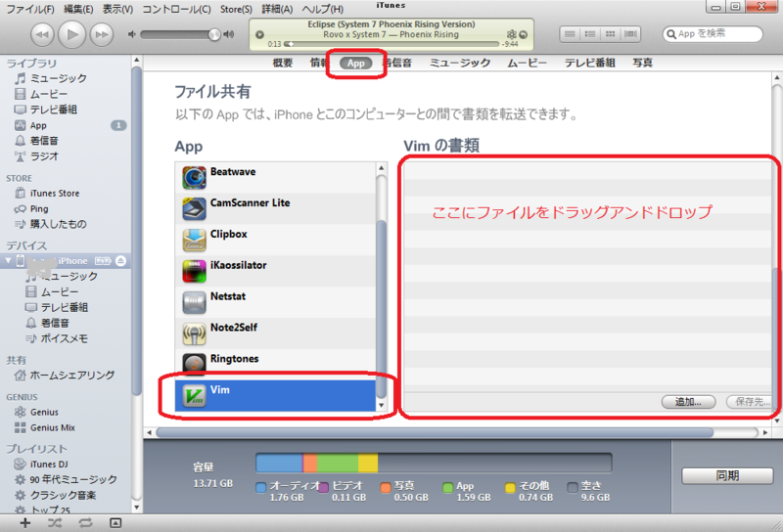The height and width of the screenshot is (532, 783).
Task: Show artwork viewer icon at bottom
Action: coord(115,523)
